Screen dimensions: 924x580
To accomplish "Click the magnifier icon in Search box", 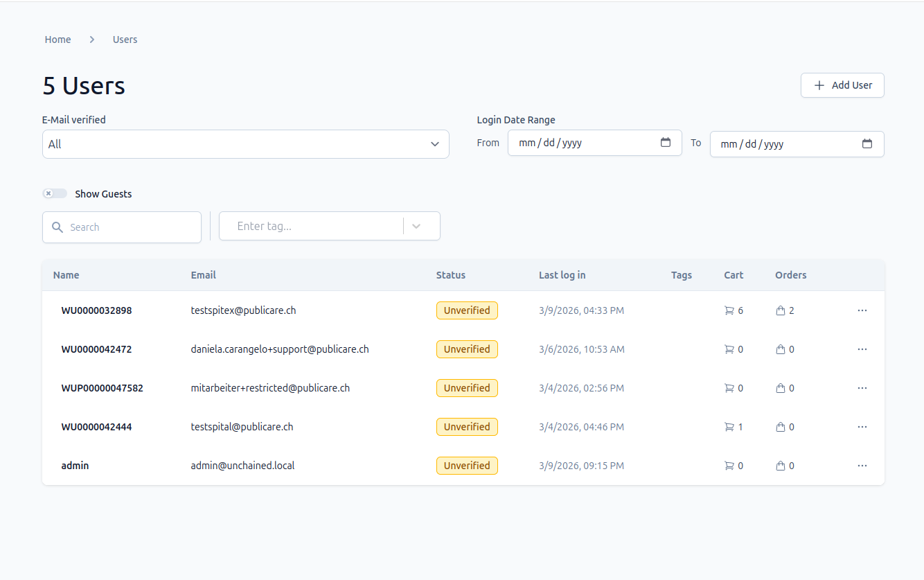I will (x=57, y=227).
